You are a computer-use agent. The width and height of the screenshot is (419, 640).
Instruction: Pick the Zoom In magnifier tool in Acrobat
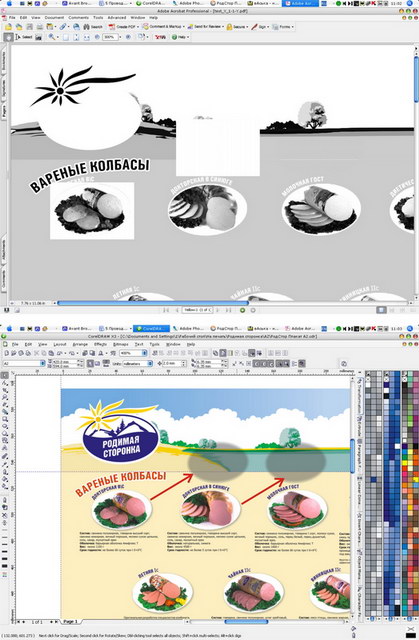51,37
